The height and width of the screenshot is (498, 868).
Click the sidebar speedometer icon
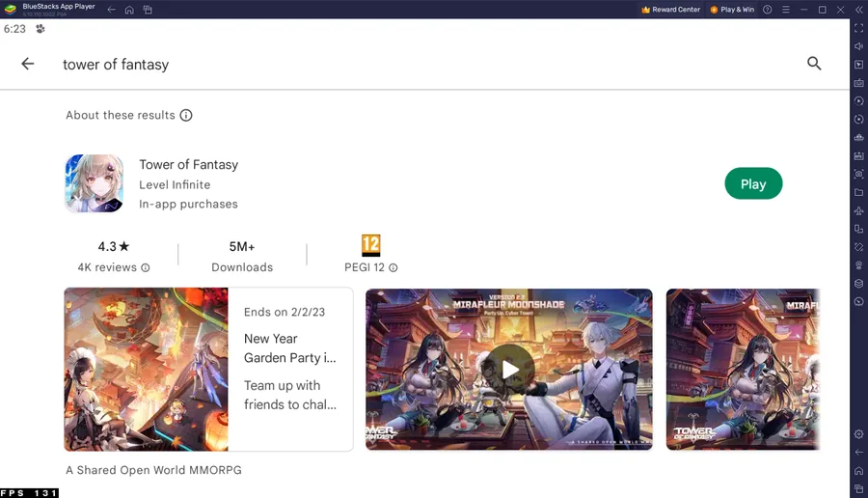pyautogui.click(x=858, y=302)
